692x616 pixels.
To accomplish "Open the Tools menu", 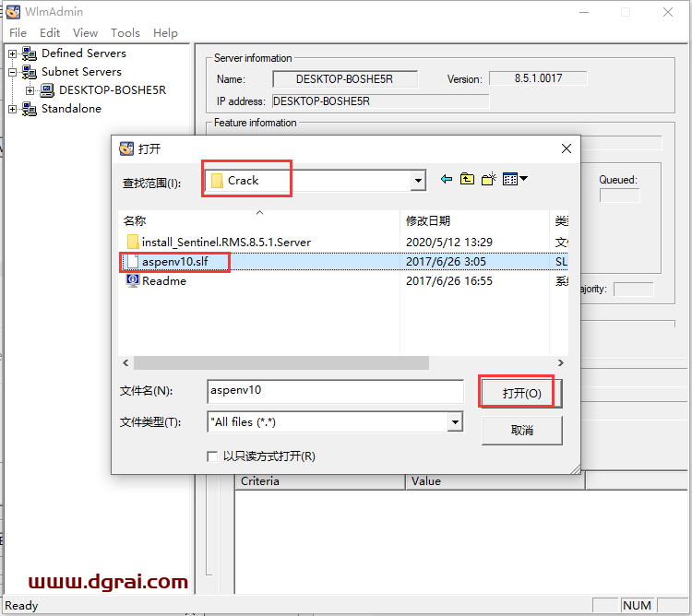I will [125, 32].
